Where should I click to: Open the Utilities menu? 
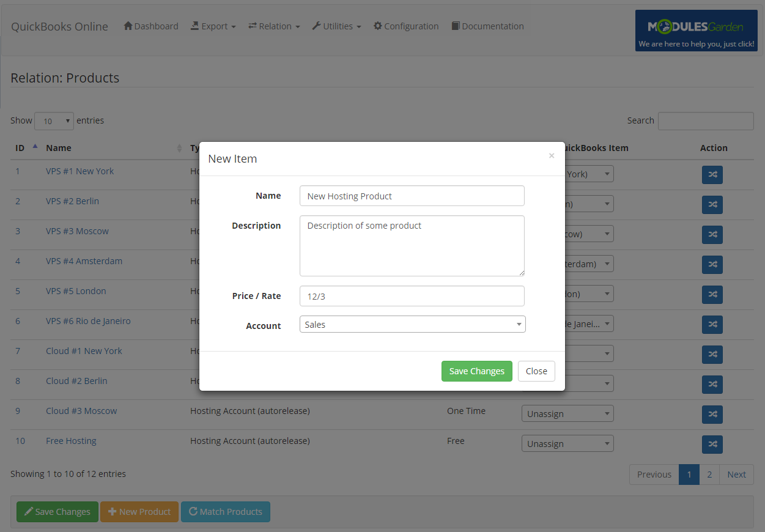(336, 26)
